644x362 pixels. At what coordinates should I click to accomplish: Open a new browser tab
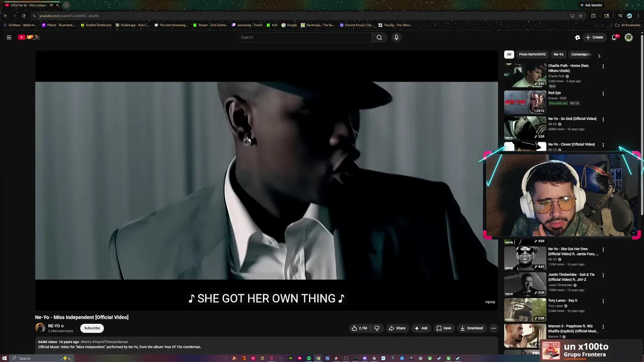pyautogui.click(x=66, y=5)
